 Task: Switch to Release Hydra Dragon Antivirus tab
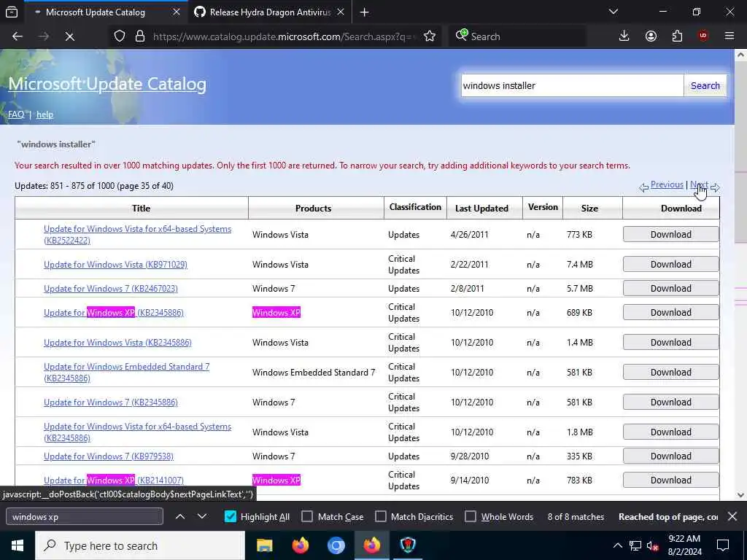coord(270,12)
